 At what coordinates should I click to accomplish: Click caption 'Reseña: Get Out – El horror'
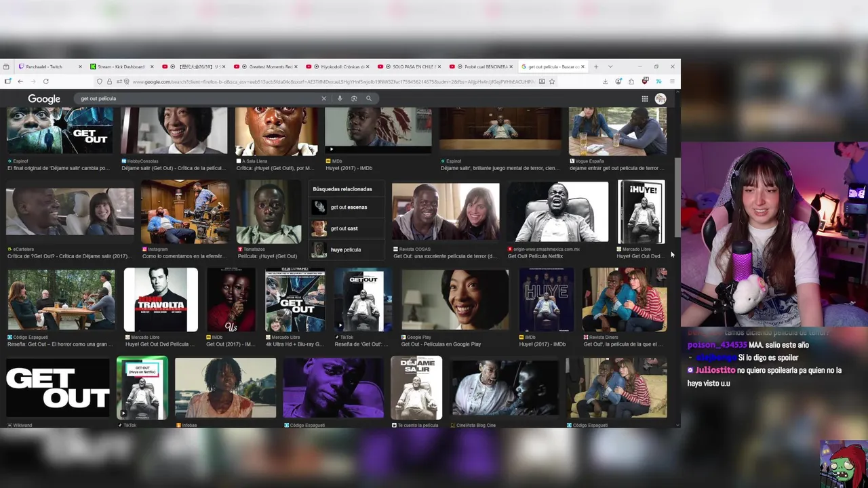coord(60,344)
